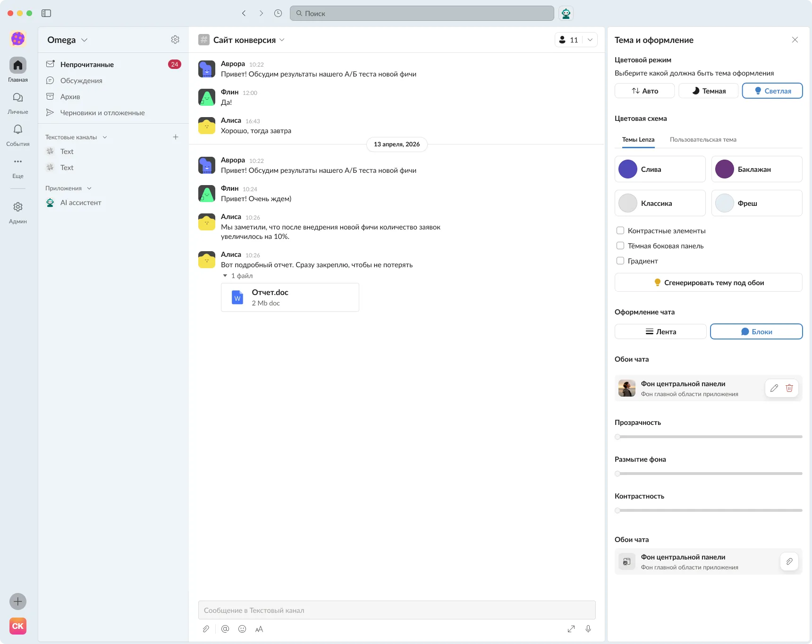Viewport: 812px width, 644px height.
Task: Collapse Приложения section
Action: [89, 188]
